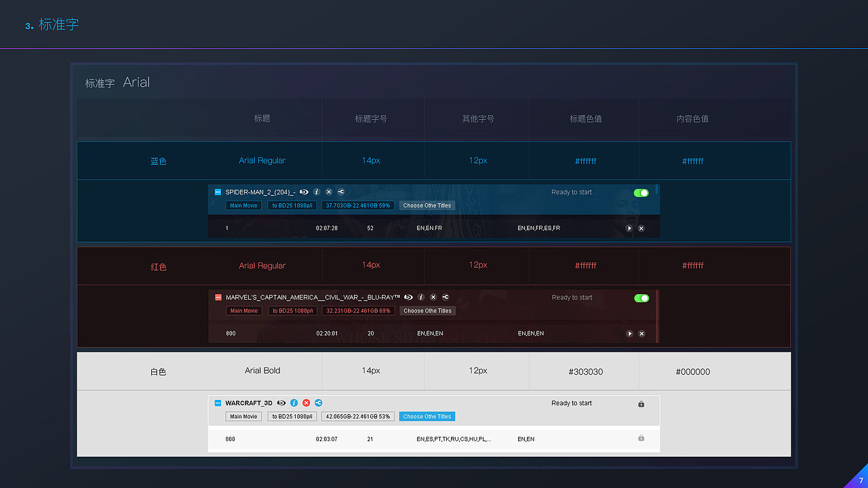Click the lock icon on the WARCRAFT_3D row
The height and width of the screenshot is (488, 868).
(x=640, y=403)
